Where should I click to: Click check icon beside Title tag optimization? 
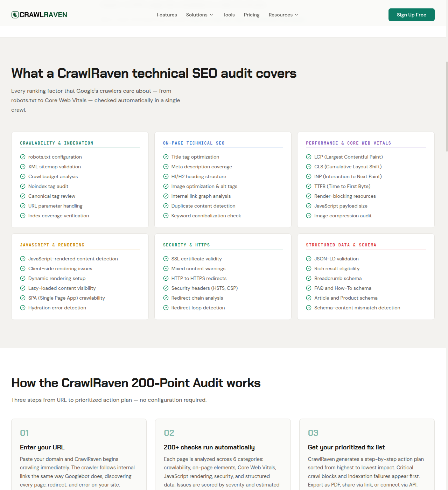[166, 157]
